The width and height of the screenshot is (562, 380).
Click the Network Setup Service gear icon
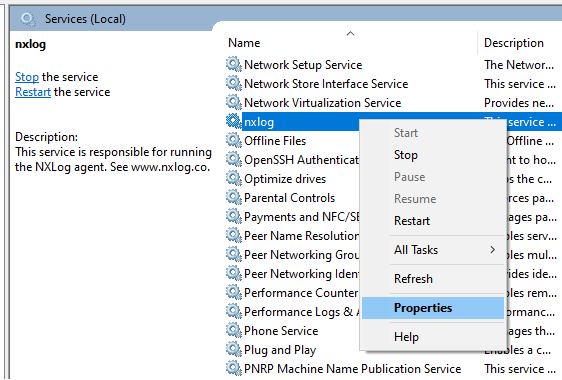pos(234,65)
